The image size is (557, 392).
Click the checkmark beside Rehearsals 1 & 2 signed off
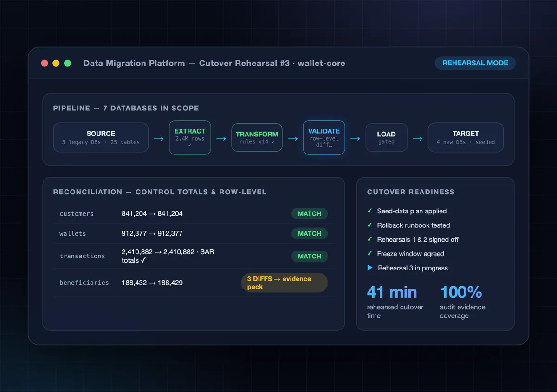tap(369, 240)
